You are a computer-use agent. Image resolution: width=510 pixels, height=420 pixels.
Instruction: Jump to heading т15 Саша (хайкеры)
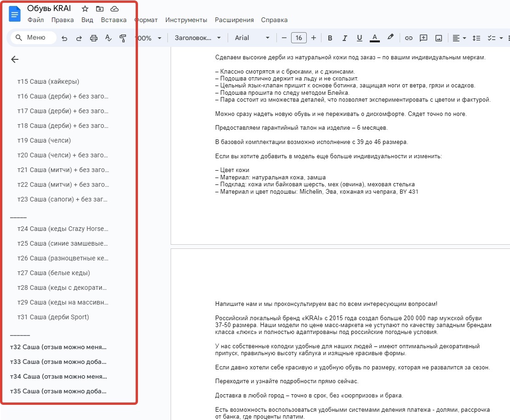coord(48,81)
